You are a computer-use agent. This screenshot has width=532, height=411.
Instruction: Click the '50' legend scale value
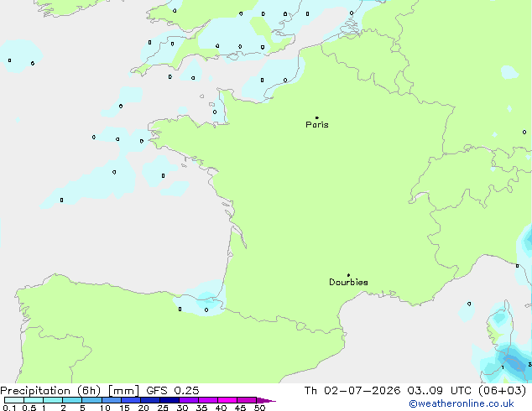[260, 408]
